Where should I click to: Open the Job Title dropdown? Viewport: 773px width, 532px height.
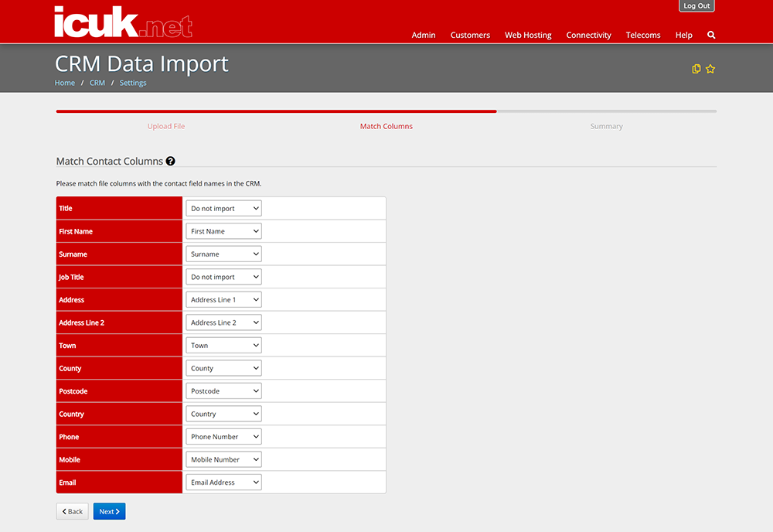223,277
